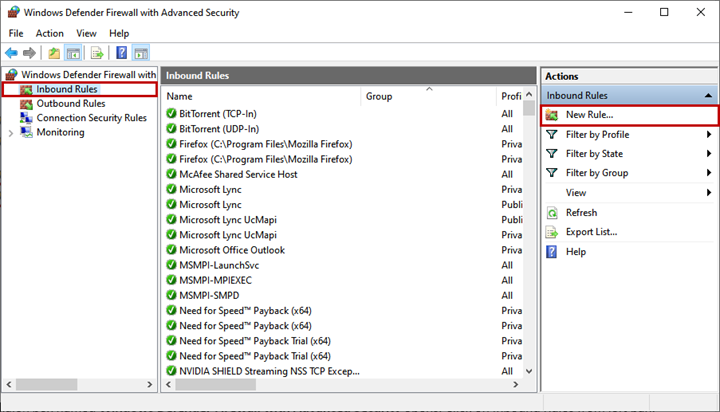Click the Export List toolbar icon
720x412 pixels.
pyautogui.click(x=97, y=53)
